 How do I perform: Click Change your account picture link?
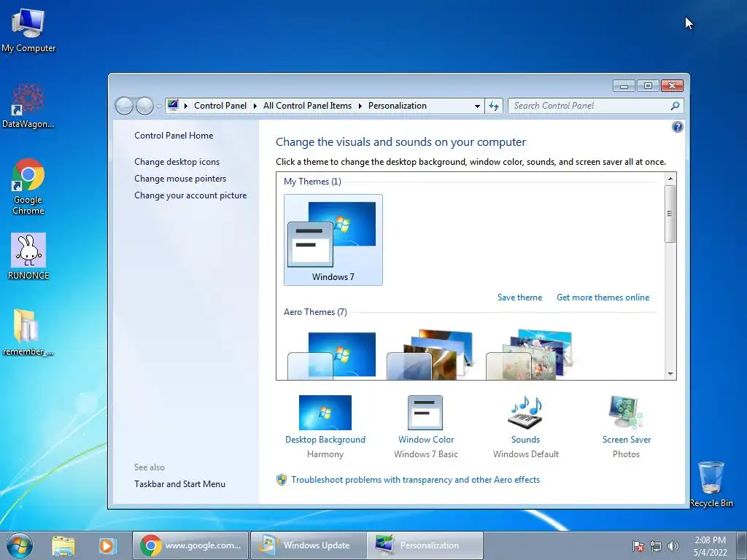[x=190, y=195]
